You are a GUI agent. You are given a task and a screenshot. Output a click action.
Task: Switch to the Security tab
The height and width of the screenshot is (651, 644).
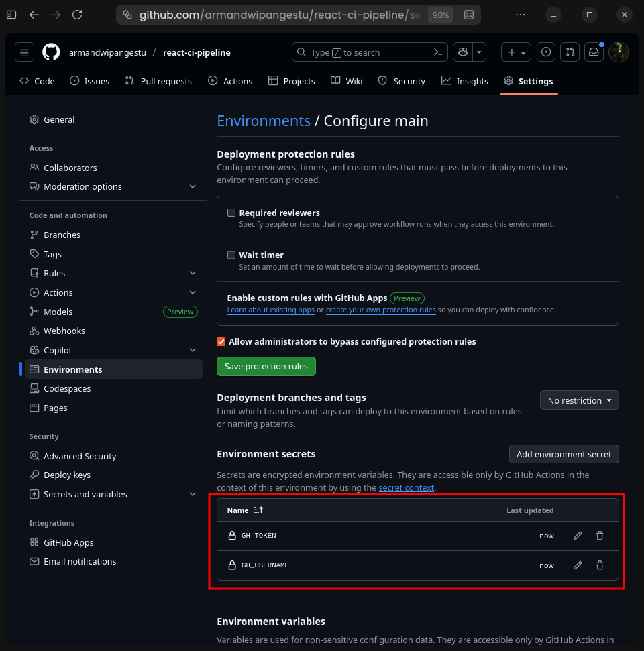click(x=402, y=81)
